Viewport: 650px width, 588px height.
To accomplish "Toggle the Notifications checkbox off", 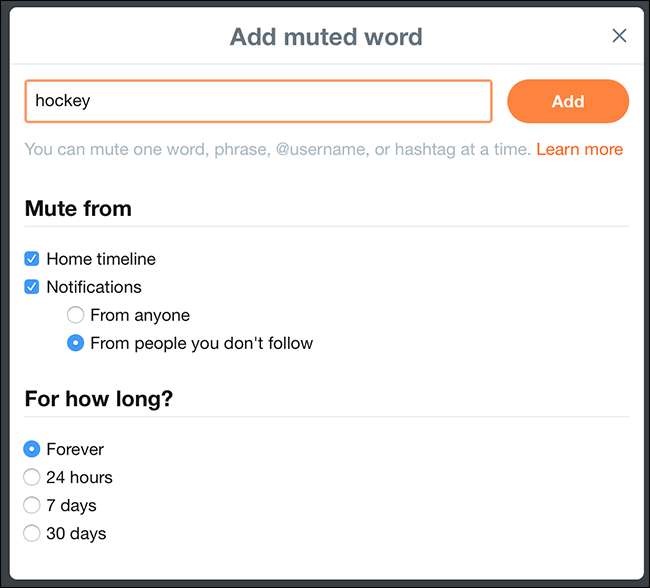I will pos(32,287).
